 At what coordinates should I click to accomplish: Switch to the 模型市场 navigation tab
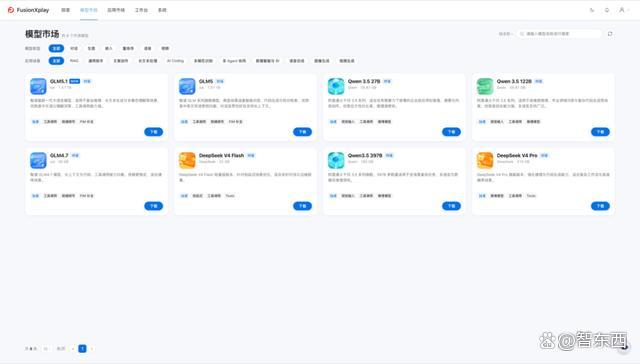[x=89, y=10]
